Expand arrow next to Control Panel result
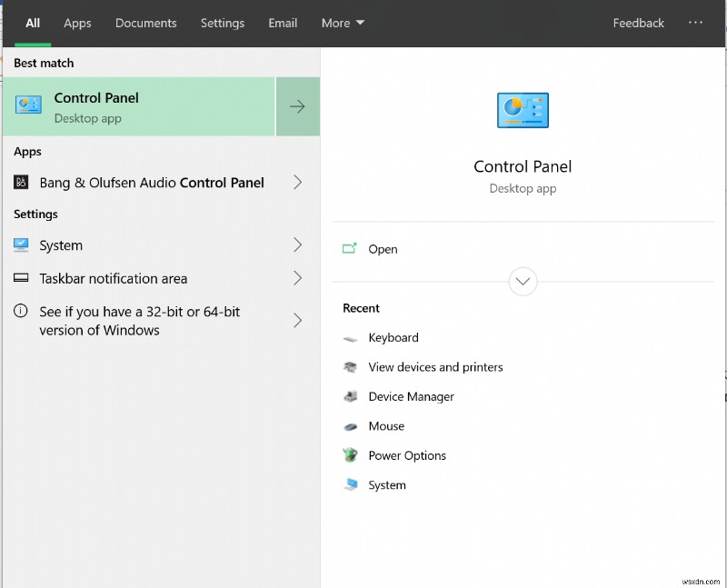This screenshot has width=727, height=588. click(298, 106)
